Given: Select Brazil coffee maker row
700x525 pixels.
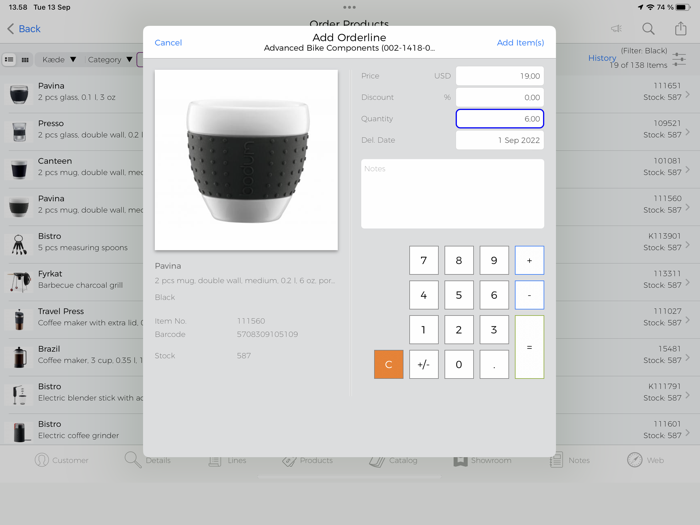Looking at the screenshot, I should (x=71, y=356).
